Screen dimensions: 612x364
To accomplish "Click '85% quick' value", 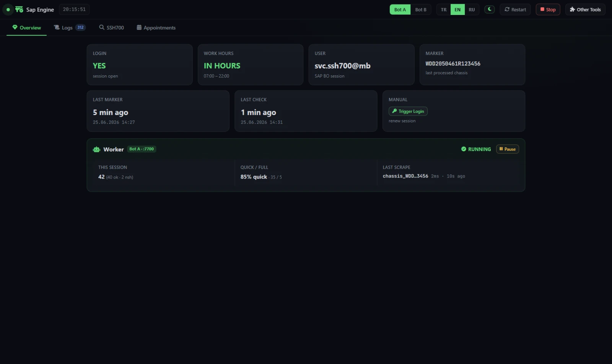I will coord(254,177).
